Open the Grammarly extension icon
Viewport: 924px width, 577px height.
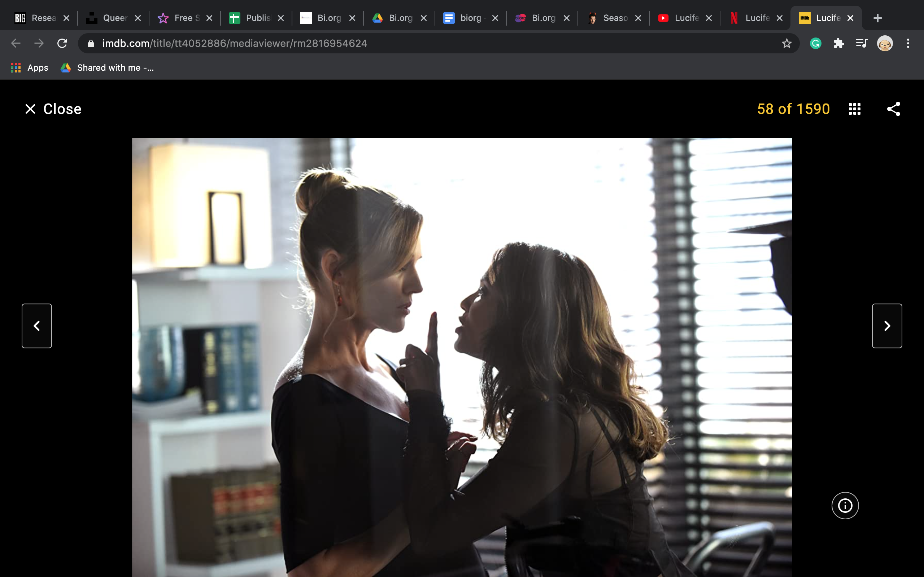click(815, 44)
